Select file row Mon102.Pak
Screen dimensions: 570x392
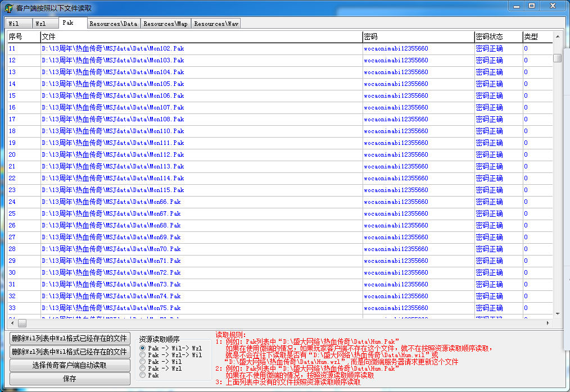coord(280,48)
